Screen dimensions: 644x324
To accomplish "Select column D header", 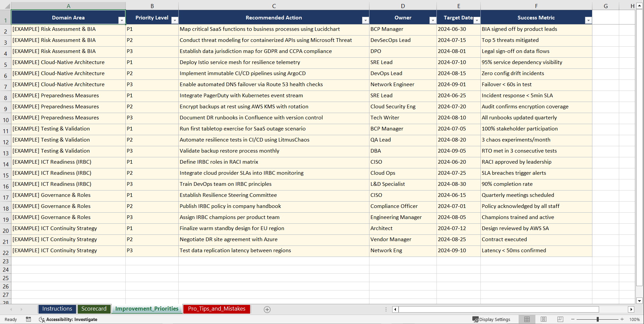I will pyautogui.click(x=403, y=5).
